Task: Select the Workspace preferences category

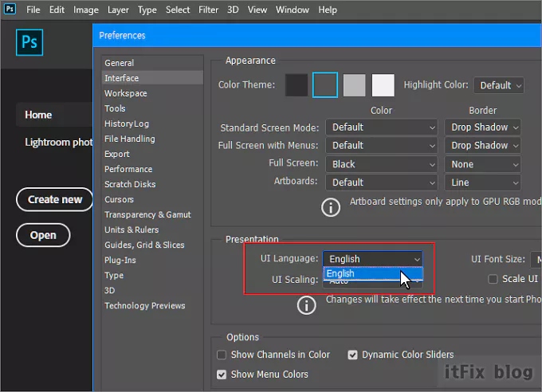Action: click(x=152, y=93)
